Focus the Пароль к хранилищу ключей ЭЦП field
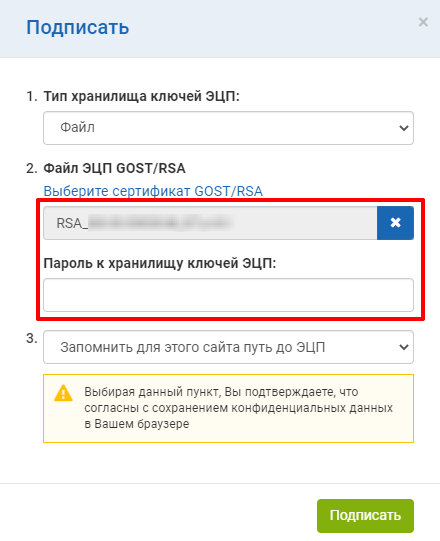 (x=228, y=295)
